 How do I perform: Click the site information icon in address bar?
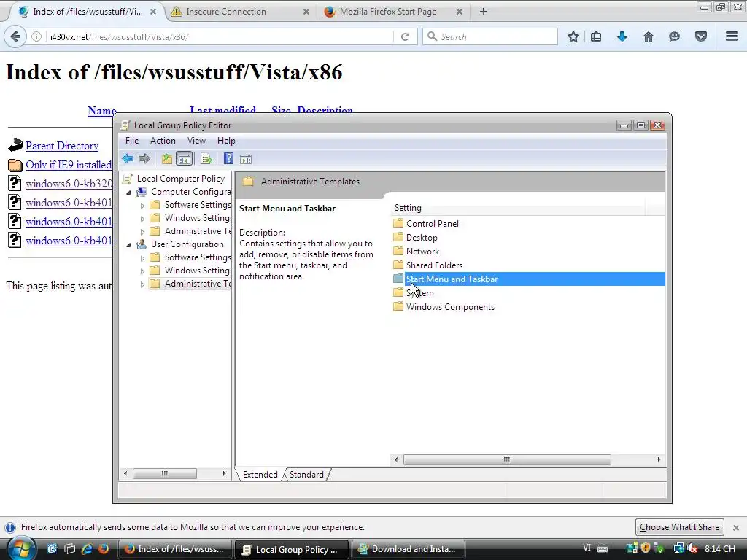36,36
